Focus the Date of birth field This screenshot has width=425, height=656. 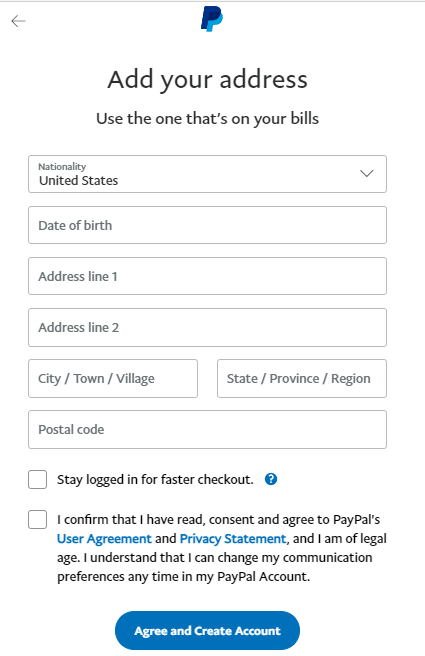coord(207,225)
